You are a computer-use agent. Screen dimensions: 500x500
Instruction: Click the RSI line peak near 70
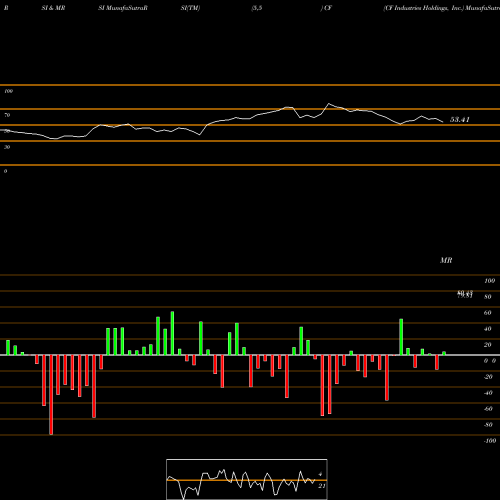(329, 104)
